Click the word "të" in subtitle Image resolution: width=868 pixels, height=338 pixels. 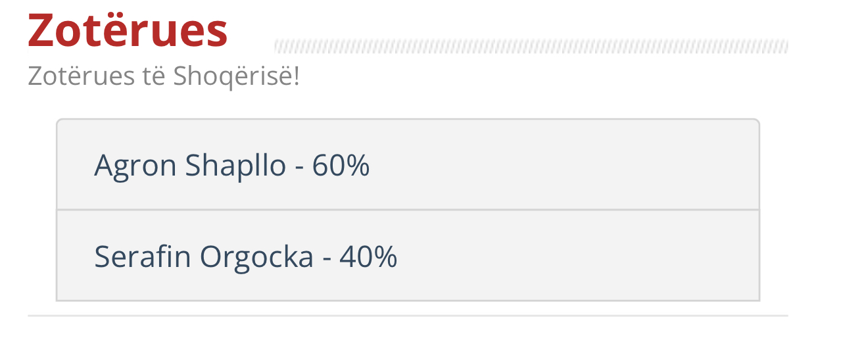[x=155, y=77]
